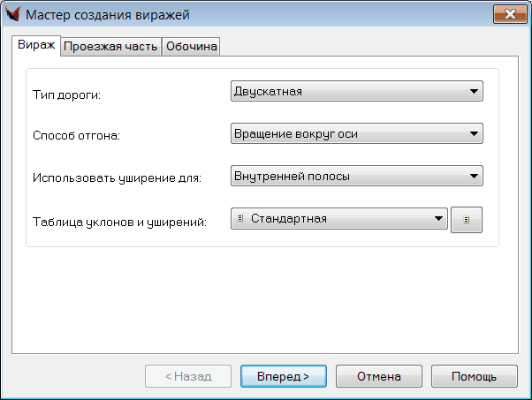Viewport: 532px width, 400px height.
Task: Open help with the Помощь button
Action: 475,376
